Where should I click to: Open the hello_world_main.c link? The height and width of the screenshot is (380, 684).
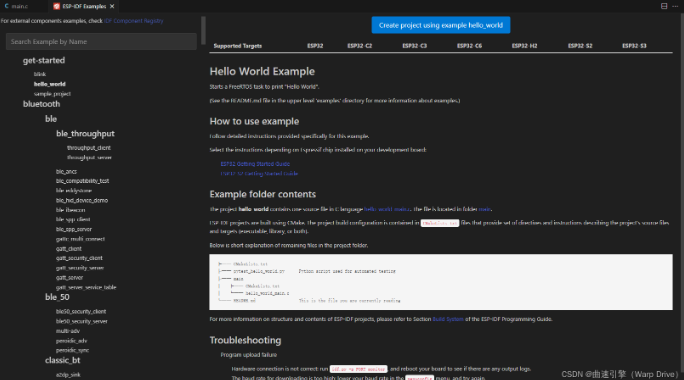tap(387, 209)
